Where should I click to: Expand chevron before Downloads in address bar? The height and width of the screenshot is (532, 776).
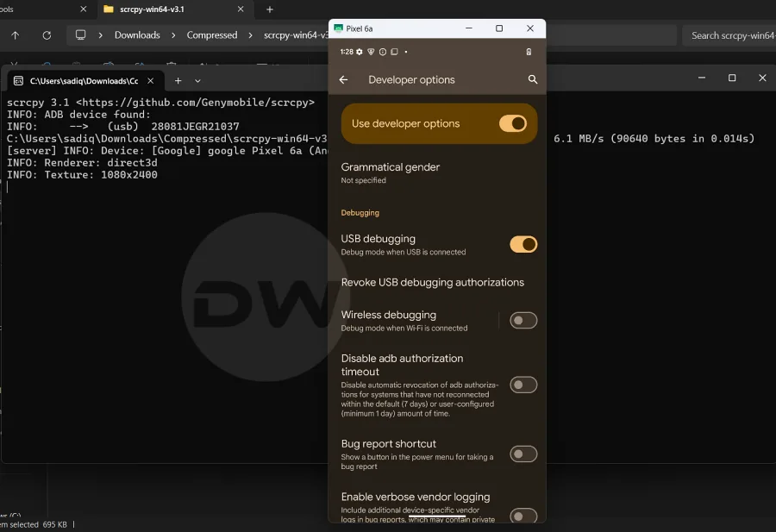[101, 35]
